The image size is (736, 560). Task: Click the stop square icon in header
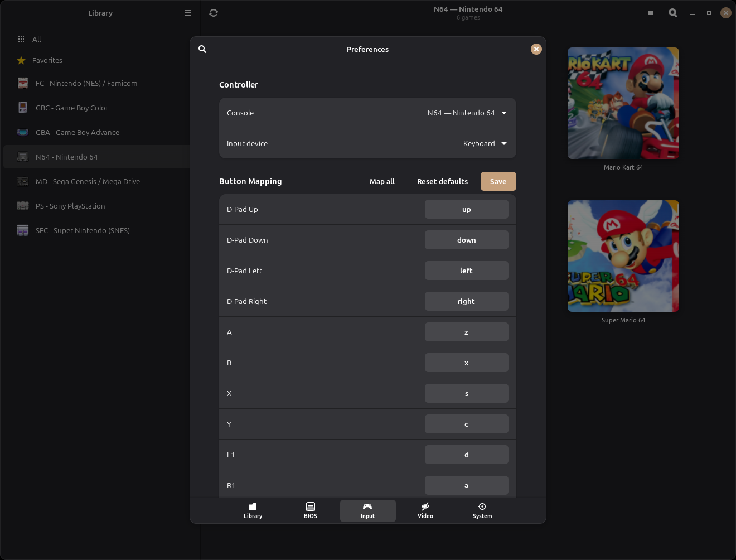coord(651,13)
